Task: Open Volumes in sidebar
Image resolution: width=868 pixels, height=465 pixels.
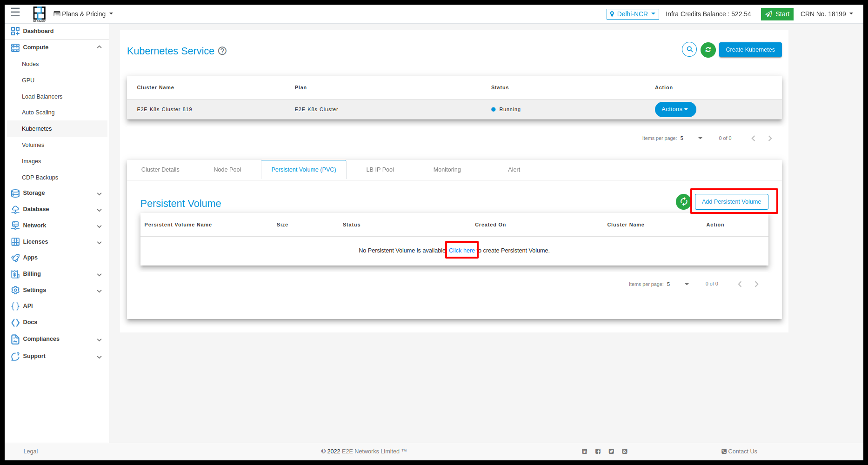Action: (x=33, y=145)
